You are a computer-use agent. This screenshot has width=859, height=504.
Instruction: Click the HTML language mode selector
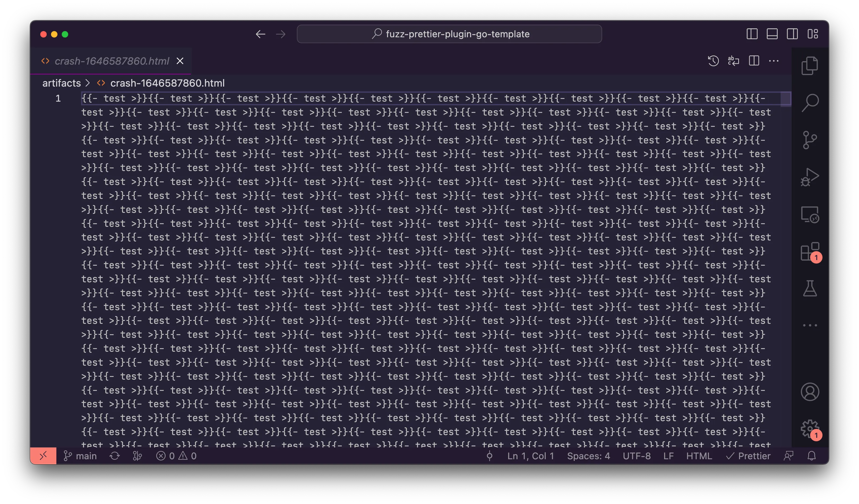pyautogui.click(x=699, y=456)
